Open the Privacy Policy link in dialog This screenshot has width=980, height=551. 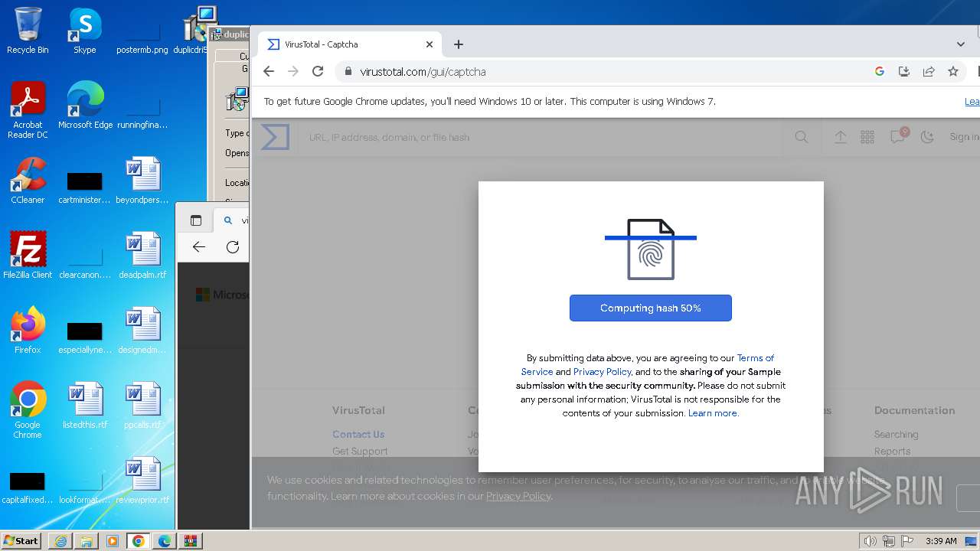[x=602, y=372]
